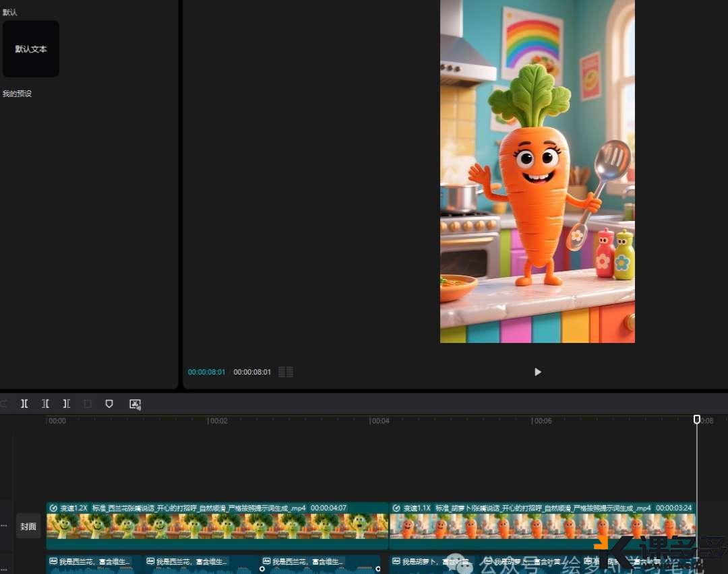The image size is (728, 574).
Task: Select the split clip tool
Action: tap(24, 404)
